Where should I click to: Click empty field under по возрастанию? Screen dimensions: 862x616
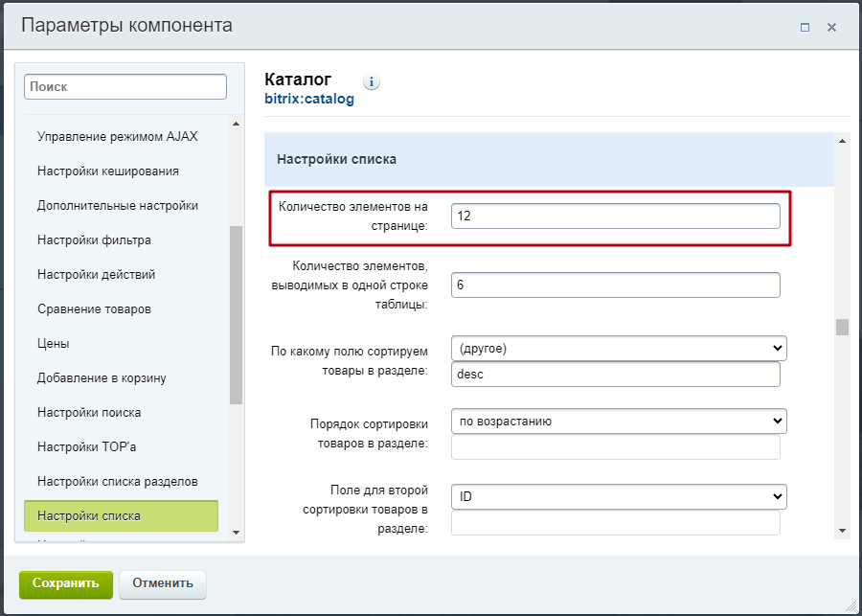coord(615,447)
